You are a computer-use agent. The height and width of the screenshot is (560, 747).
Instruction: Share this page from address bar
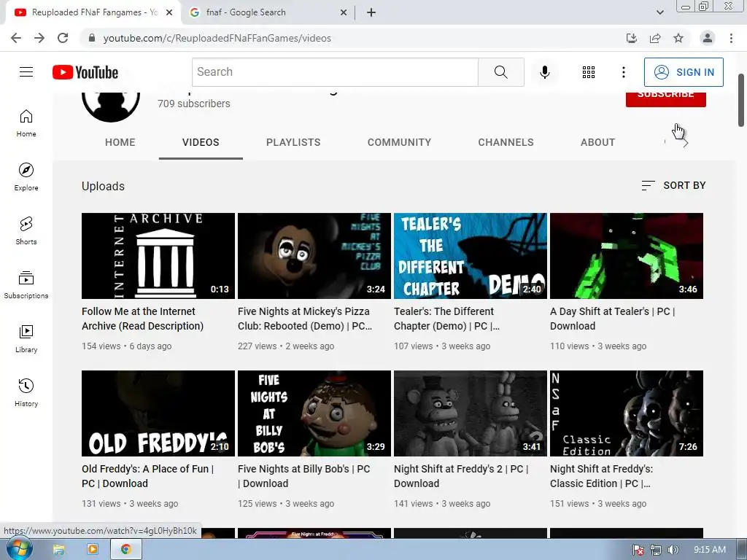pos(655,38)
